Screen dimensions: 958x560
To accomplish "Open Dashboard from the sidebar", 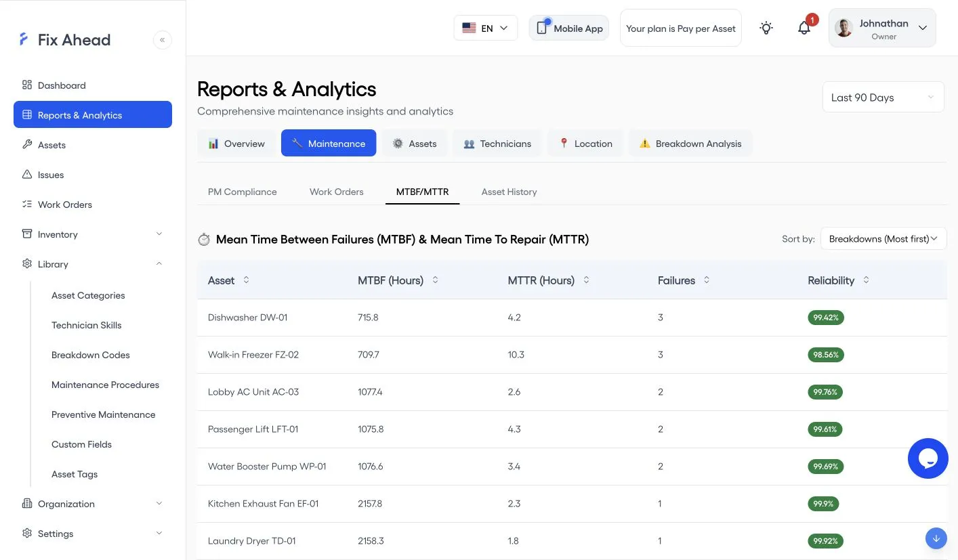I will tap(93, 85).
